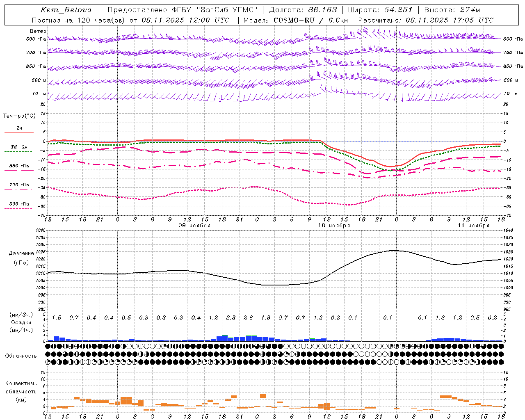Click the model name 'COSMO-RU / 6.6км'

(x=311, y=20)
